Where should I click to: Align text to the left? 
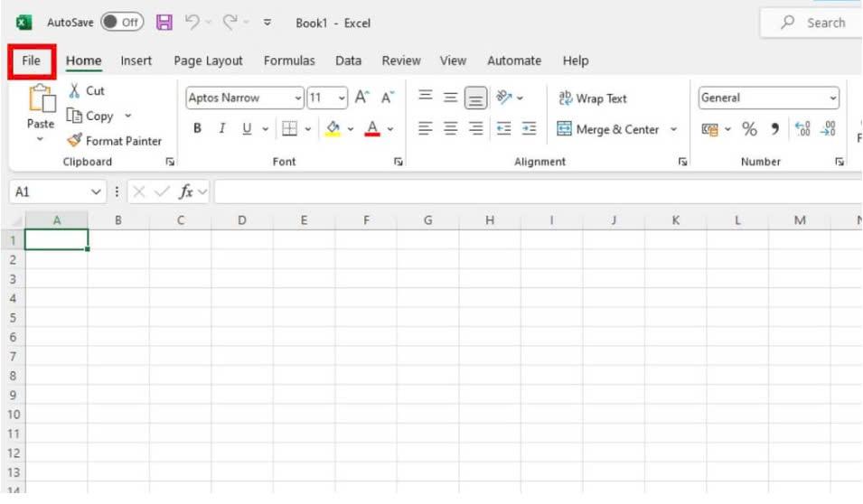click(x=425, y=129)
